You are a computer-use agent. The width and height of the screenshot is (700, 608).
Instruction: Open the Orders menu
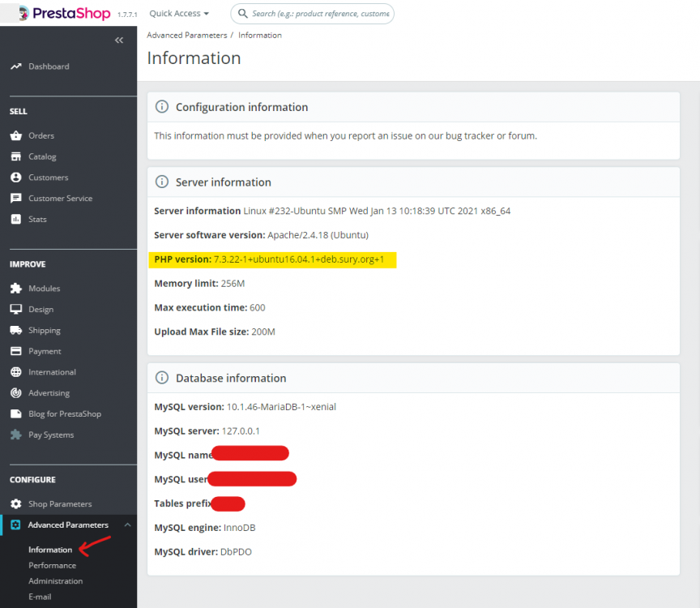point(41,135)
